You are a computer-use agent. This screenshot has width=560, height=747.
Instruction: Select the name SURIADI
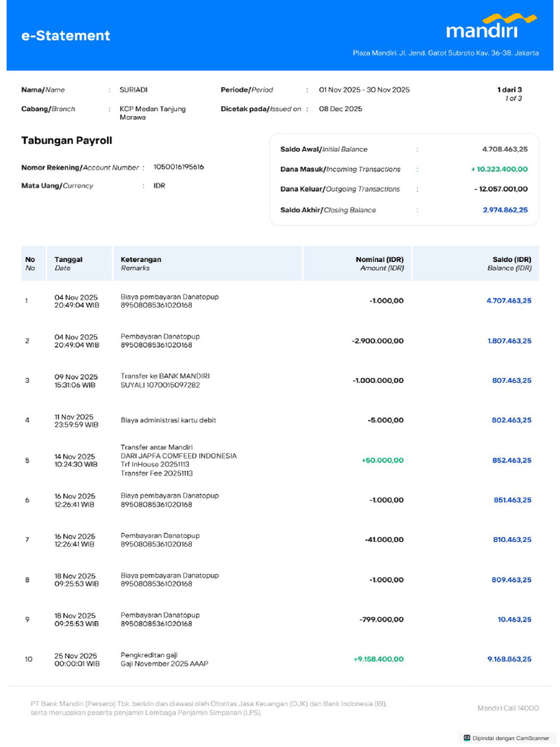click(133, 90)
